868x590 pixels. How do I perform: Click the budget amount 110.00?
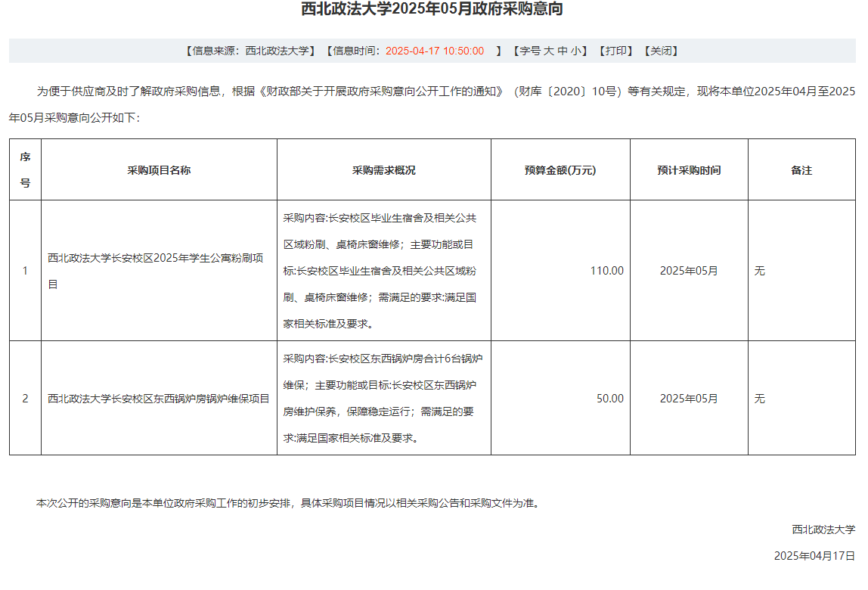606,271
